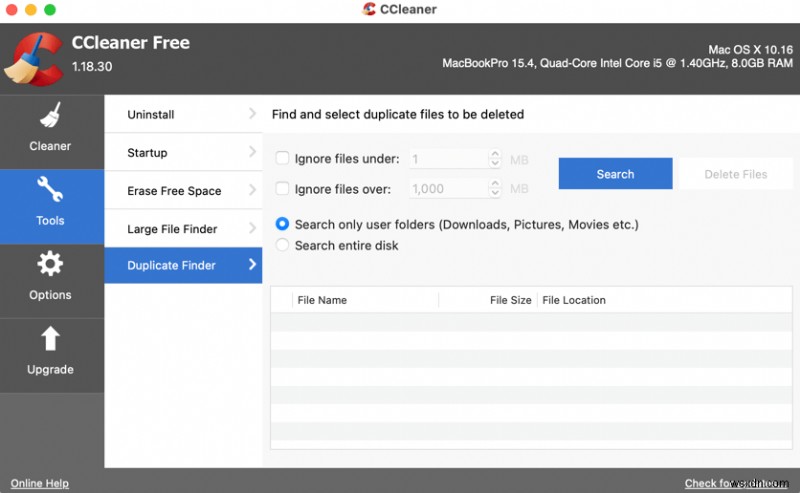Click the blue Search button
The image size is (800, 493).
(615, 174)
